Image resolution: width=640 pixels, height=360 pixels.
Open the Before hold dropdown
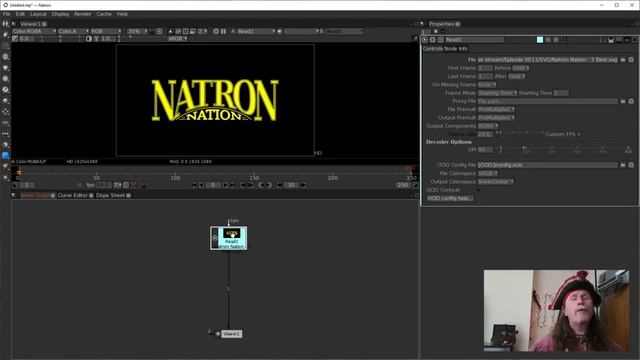click(x=521, y=68)
